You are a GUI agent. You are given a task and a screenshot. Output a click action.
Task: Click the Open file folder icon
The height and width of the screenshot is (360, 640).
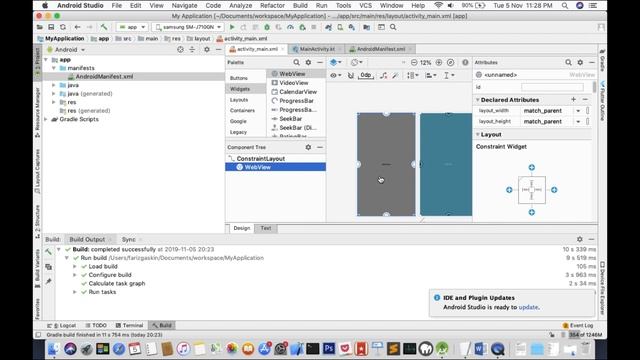pyautogui.click(x=40, y=27)
